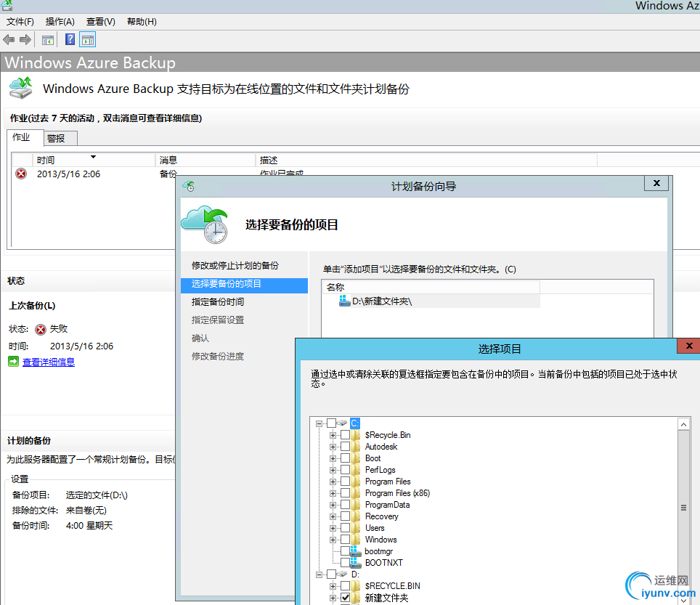Click the tree scrollbar thumb
The height and width of the screenshot is (605, 700).
coord(683,508)
